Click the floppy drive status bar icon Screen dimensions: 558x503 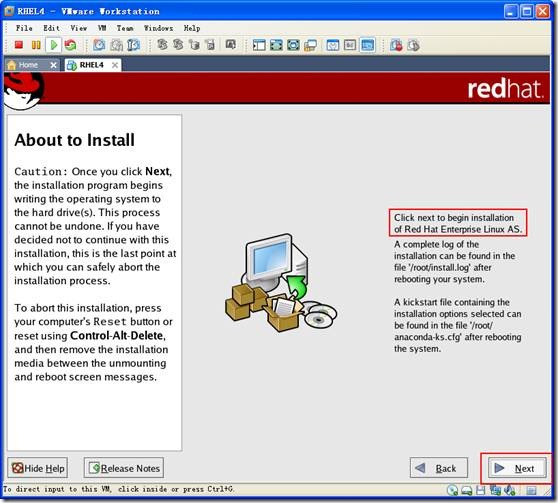pyautogui.click(x=480, y=491)
